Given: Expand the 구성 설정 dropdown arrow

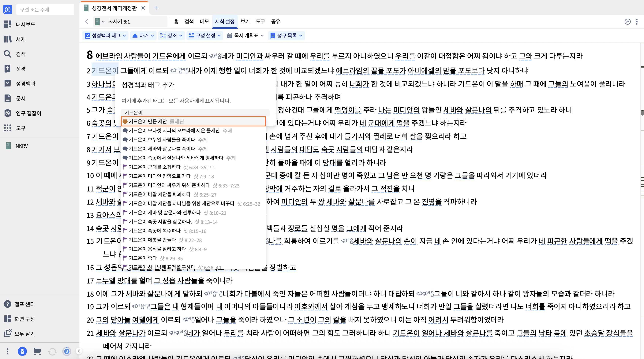Looking at the screenshot, I should (219, 35).
